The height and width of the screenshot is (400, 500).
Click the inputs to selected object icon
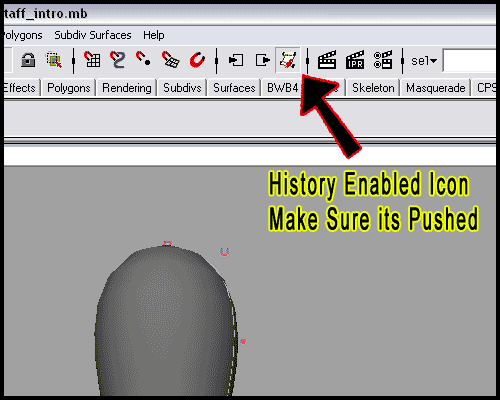[236, 60]
